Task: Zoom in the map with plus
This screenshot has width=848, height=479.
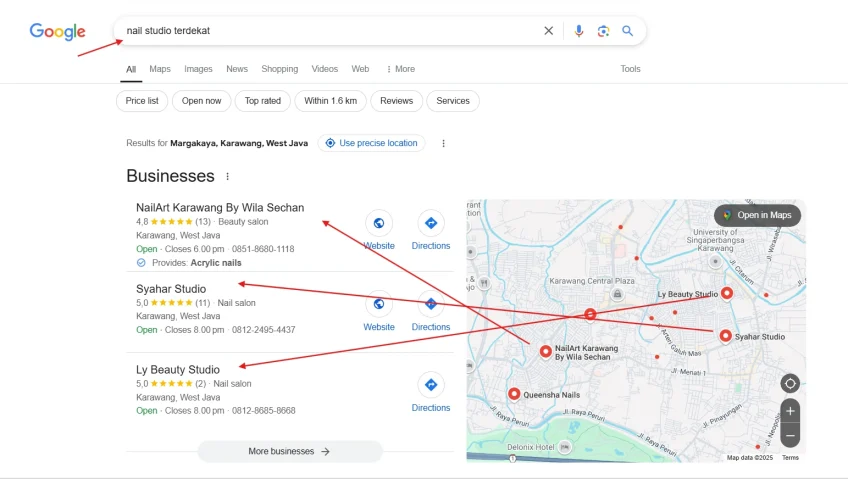Action: [790, 411]
